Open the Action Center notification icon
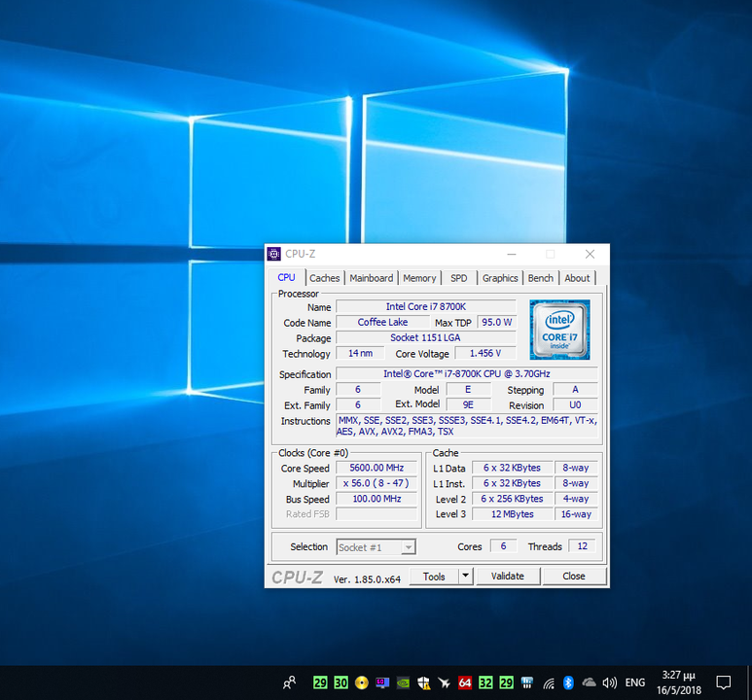This screenshot has width=752, height=700. pos(723,682)
